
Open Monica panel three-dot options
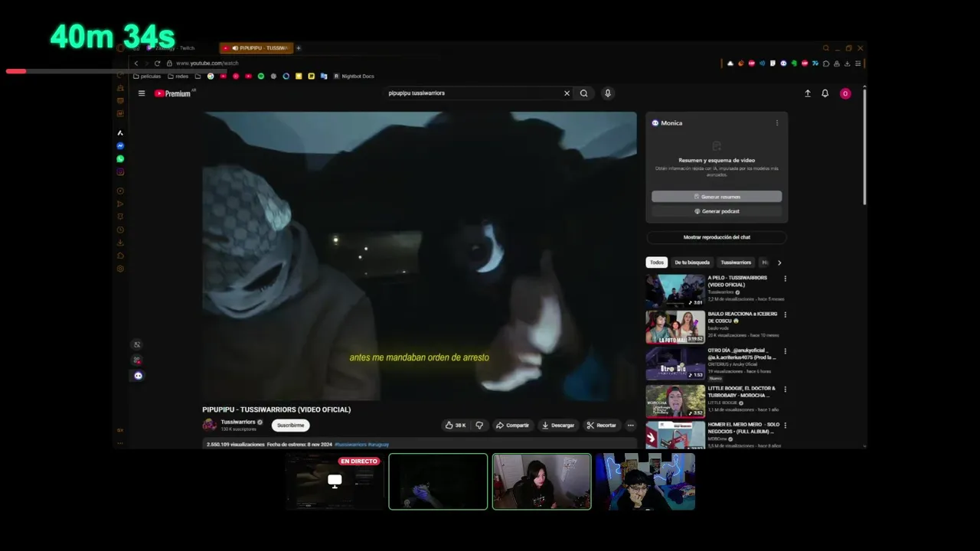pyautogui.click(x=777, y=123)
